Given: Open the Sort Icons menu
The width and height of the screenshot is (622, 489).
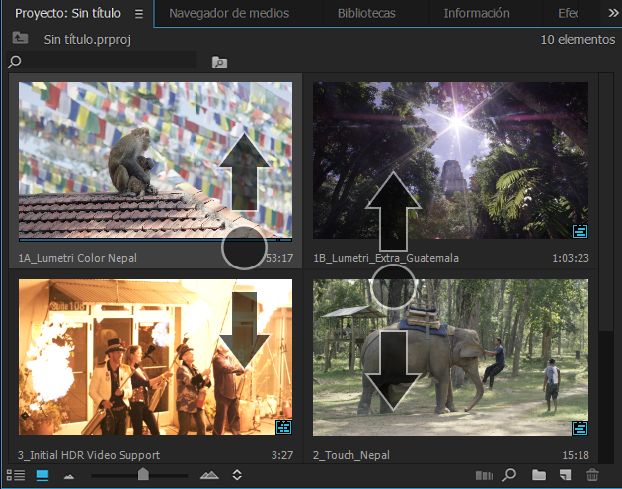Looking at the screenshot, I should [x=237, y=475].
